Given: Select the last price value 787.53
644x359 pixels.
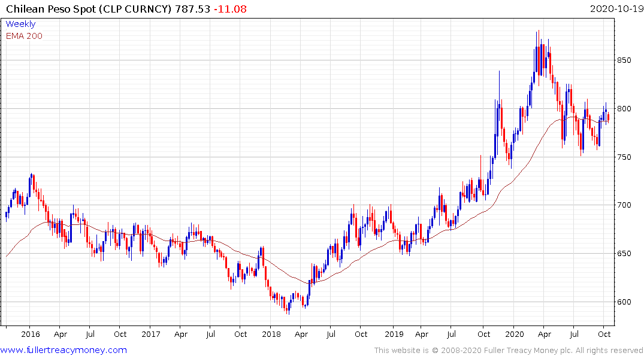Looking at the screenshot, I should coord(193,9).
